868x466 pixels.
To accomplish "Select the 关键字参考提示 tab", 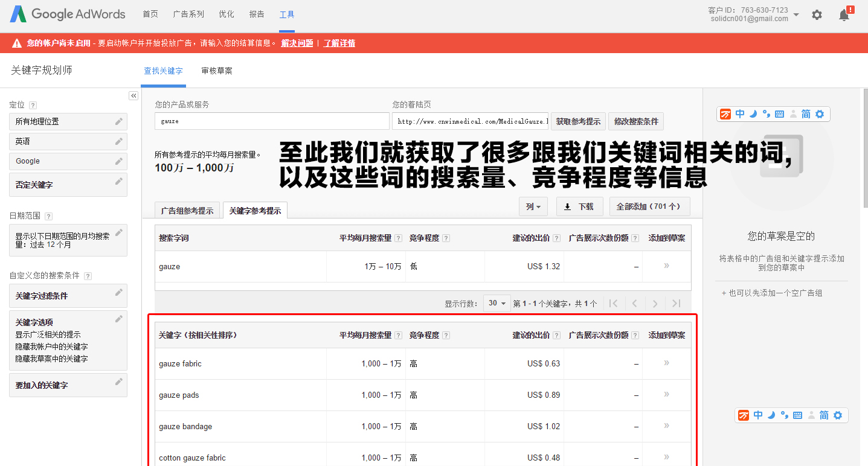I will 255,211.
